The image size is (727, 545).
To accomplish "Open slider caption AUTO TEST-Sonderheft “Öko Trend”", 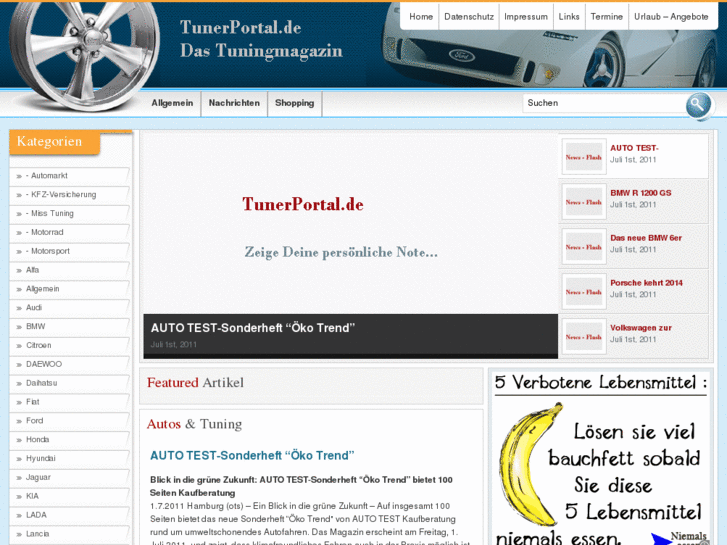I will 253,328.
